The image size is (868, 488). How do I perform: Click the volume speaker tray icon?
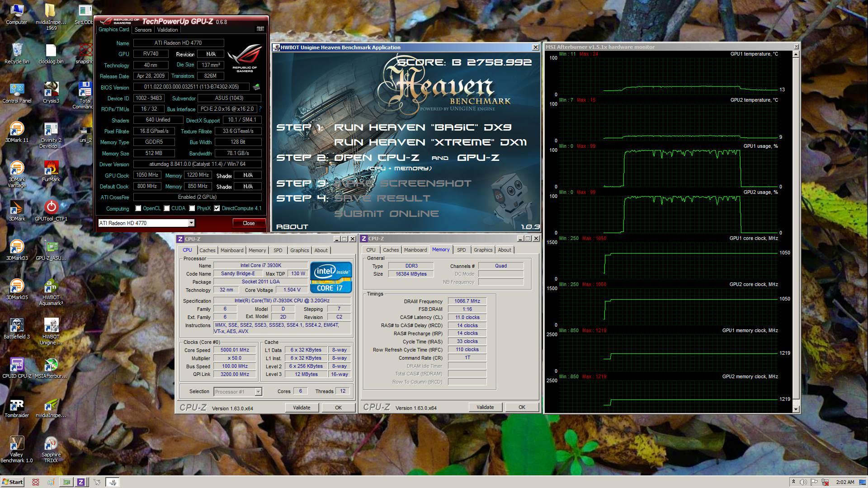[803, 482]
